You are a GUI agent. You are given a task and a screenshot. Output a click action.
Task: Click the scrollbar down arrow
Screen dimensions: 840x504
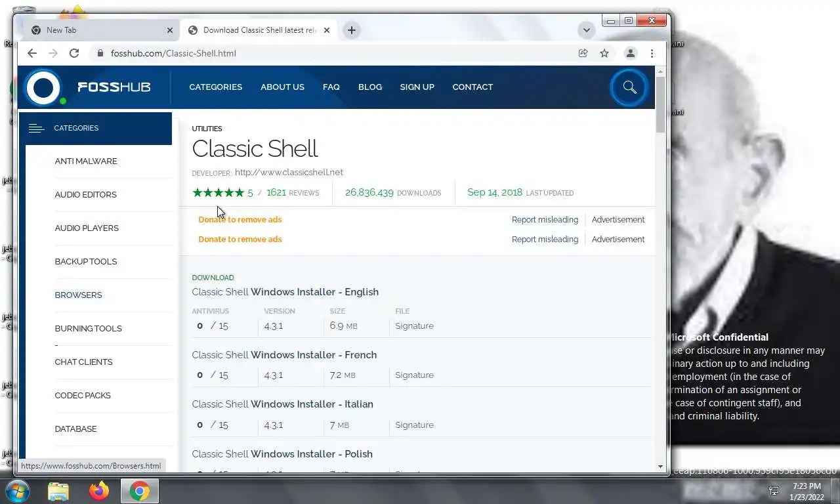[x=661, y=466]
